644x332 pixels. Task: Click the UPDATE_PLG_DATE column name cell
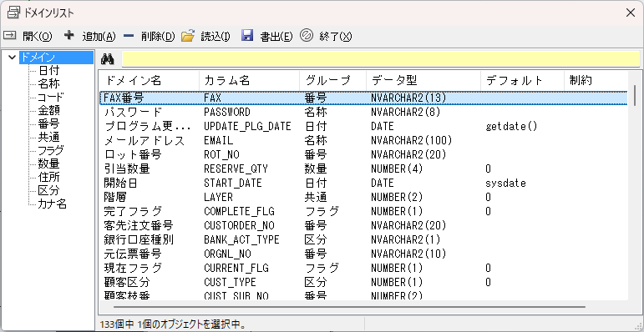click(x=248, y=127)
